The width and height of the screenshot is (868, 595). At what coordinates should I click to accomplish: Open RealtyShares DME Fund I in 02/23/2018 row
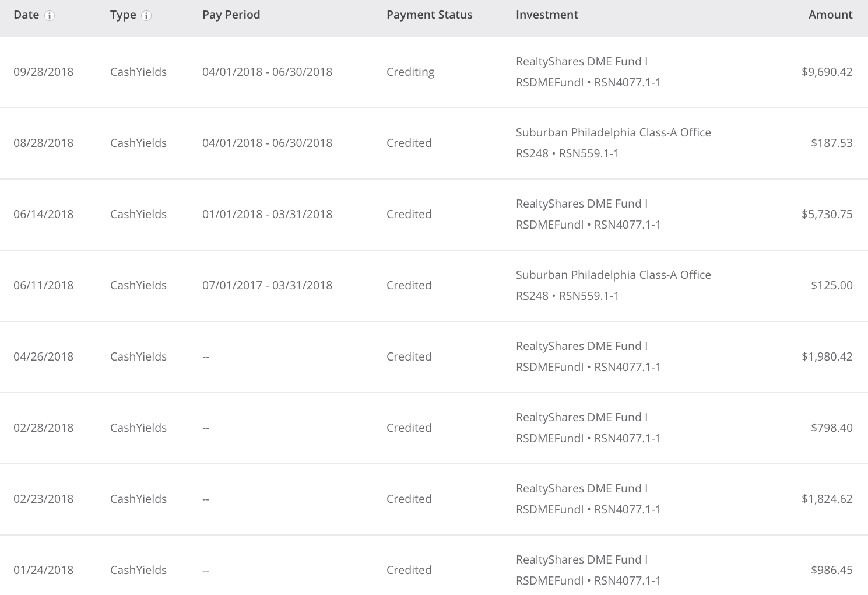point(581,489)
